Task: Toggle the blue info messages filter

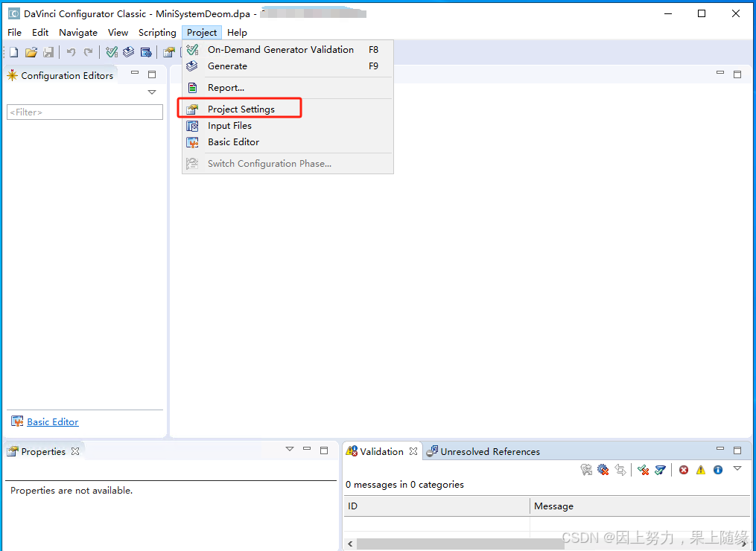Action: pyautogui.click(x=718, y=470)
